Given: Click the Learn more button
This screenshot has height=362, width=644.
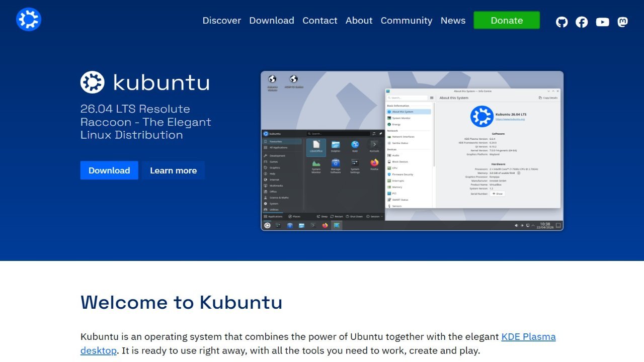Looking at the screenshot, I should pyautogui.click(x=173, y=170).
